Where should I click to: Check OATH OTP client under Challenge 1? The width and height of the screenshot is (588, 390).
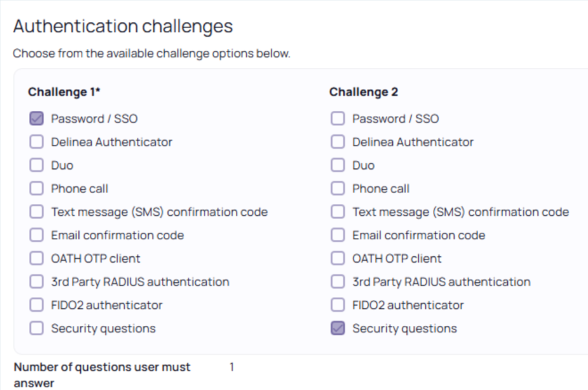pyautogui.click(x=37, y=259)
